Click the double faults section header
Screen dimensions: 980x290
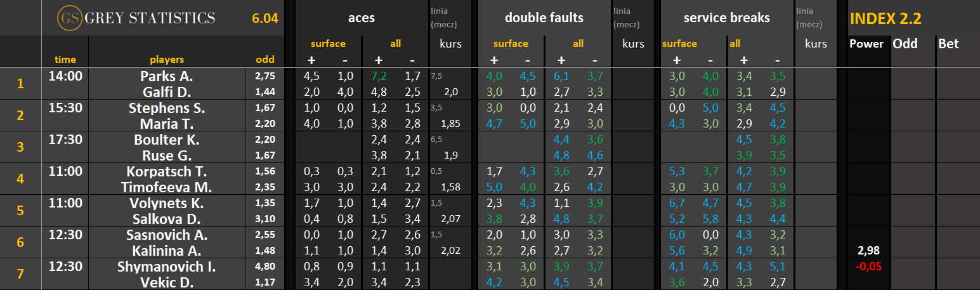[544, 18]
